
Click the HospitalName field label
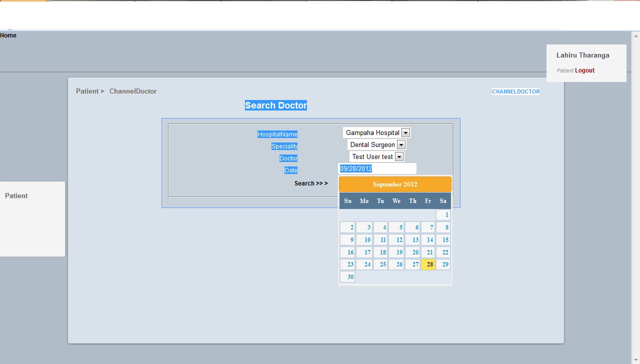tap(277, 134)
